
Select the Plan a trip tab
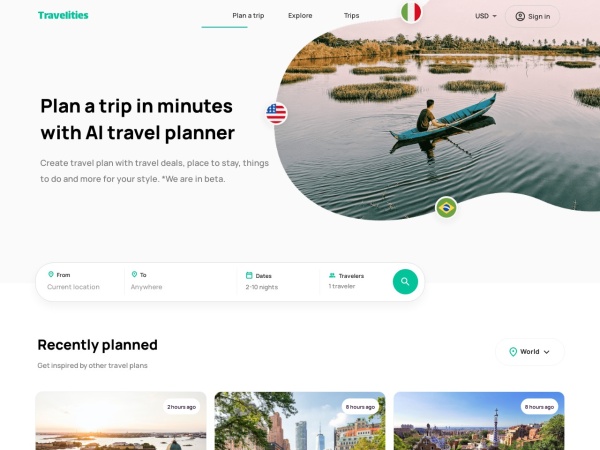click(x=248, y=16)
